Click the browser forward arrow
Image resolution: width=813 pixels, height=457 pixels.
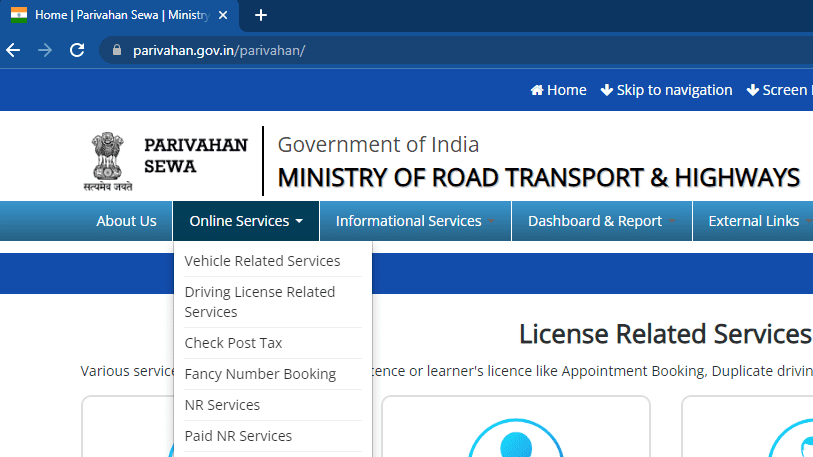45,50
